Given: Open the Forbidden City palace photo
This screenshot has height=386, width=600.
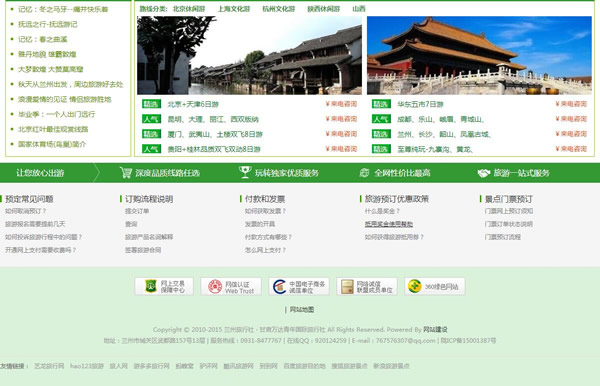Looking at the screenshot, I should (479, 55).
